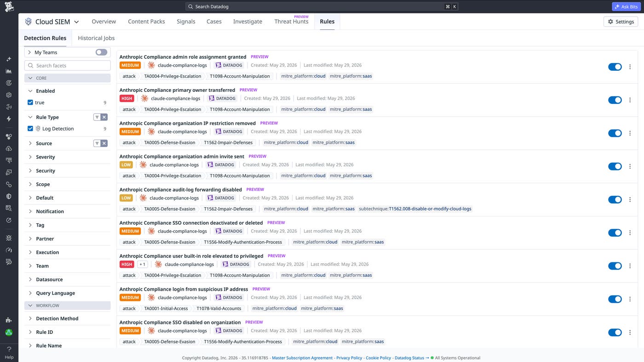
Task: Switch to the Historical Jobs tab
Action: 96,38
